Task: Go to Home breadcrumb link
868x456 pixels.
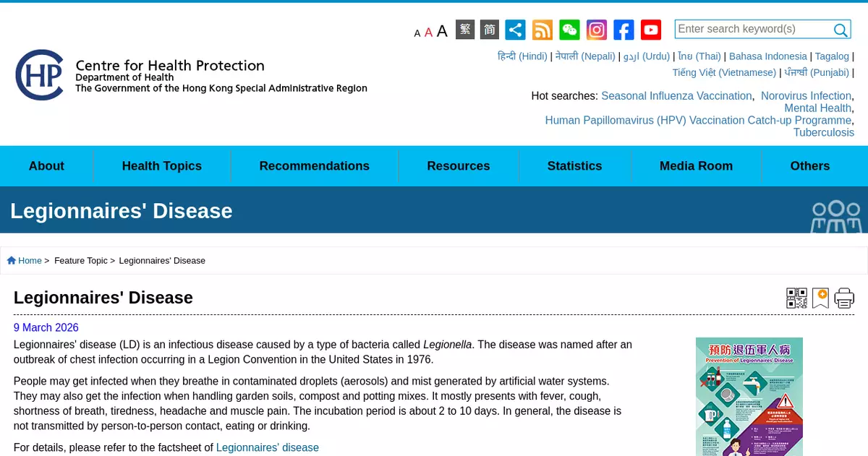Action: click(x=30, y=261)
